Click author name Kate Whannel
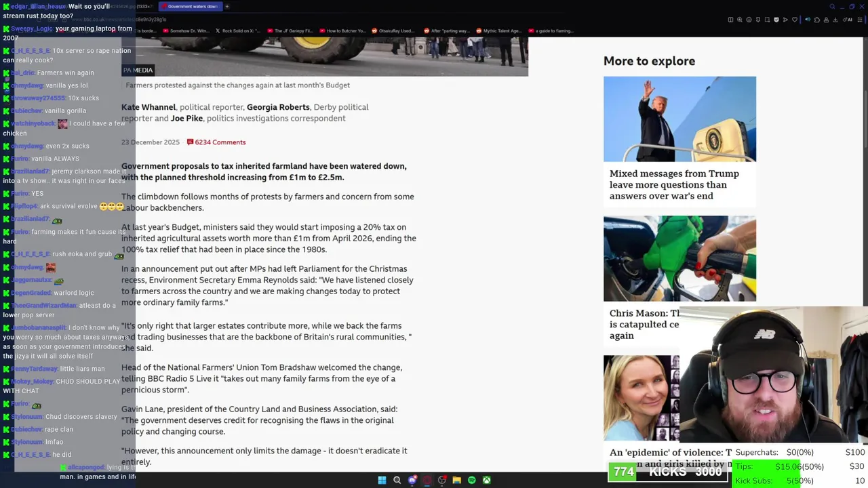The height and width of the screenshot is (488, 868). click(x=149, y=107)
